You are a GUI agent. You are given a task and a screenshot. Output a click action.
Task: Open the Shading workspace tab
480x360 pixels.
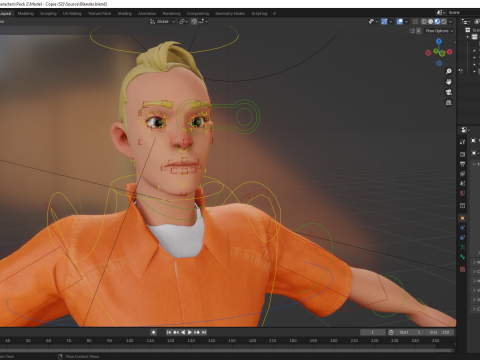click(x=125, y=13)
